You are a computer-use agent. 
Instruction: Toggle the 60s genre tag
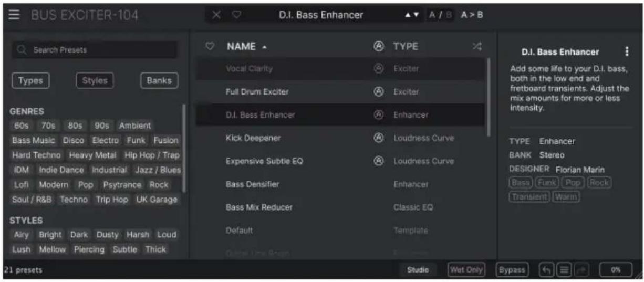click(x=22, y=126)
